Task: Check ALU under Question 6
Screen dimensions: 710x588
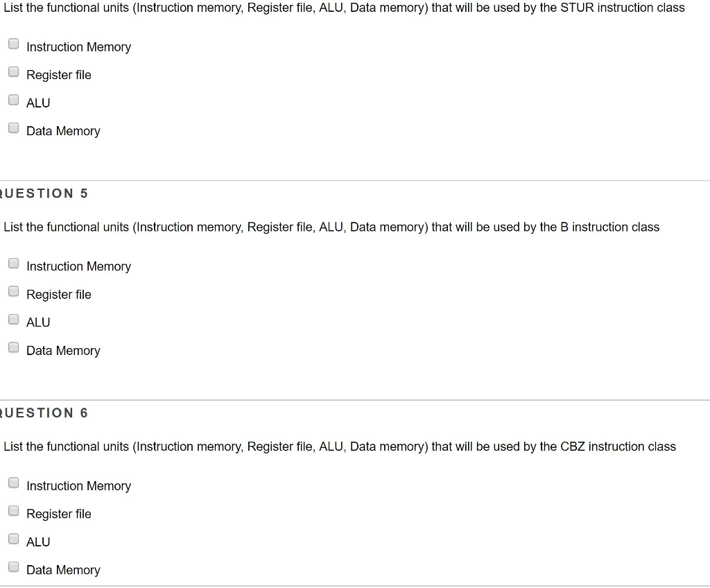Action: (13, 538)
